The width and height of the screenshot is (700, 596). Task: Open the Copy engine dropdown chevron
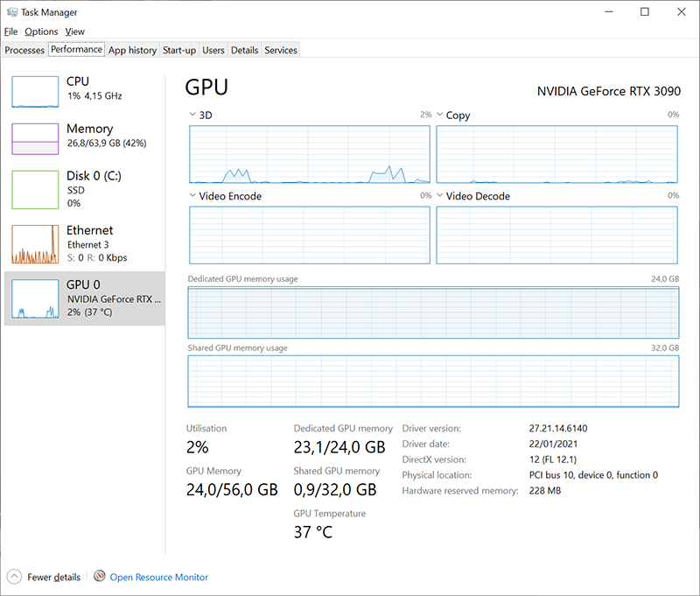click(x=440, y=115)
